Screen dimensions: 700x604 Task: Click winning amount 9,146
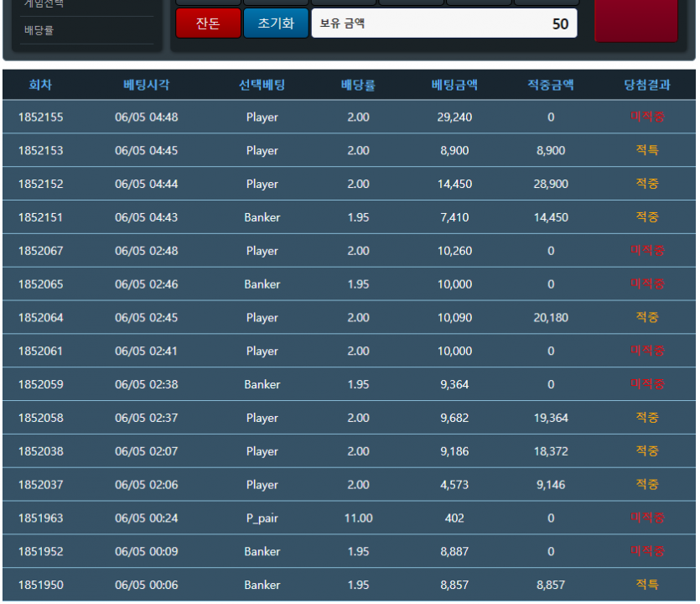[551, 485]
